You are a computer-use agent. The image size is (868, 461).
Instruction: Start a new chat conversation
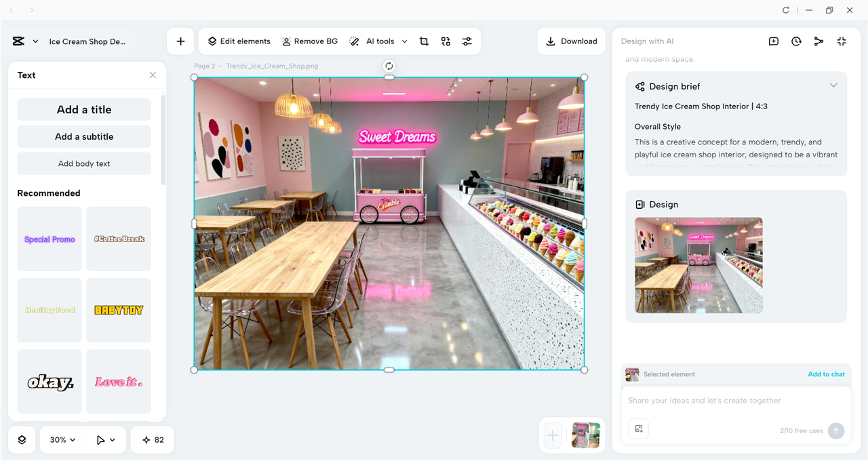(773, 41)
